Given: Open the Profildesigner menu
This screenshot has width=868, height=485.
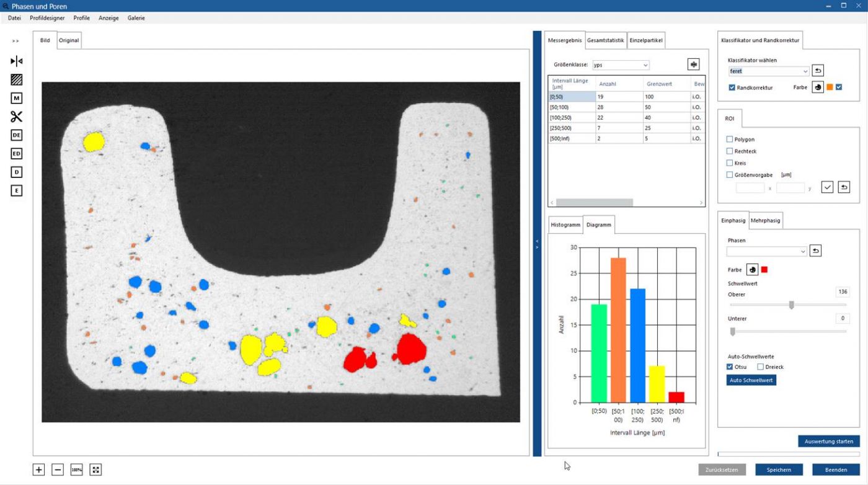Looking at the screenshot, I should coord(47,18).
